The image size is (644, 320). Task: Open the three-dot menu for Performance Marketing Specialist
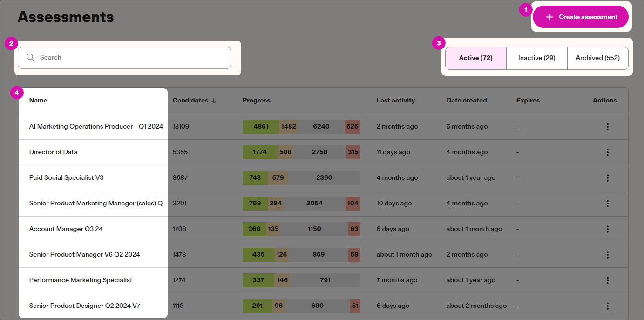[608, 280]
